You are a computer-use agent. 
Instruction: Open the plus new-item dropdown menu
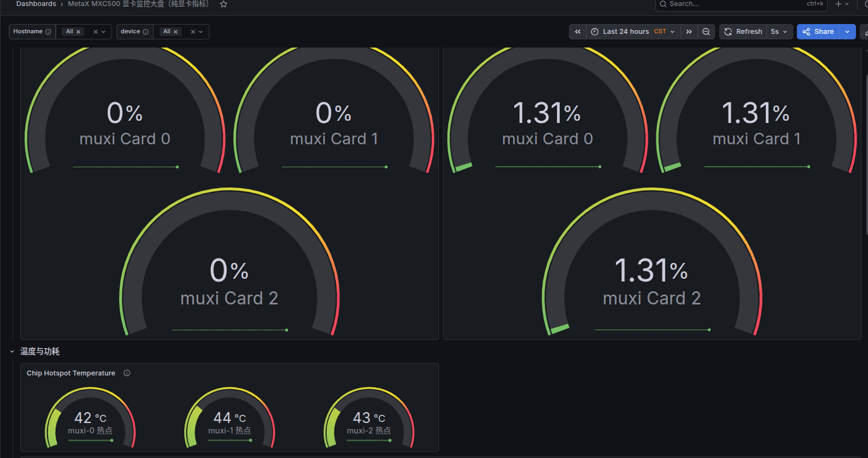[842, 4]
